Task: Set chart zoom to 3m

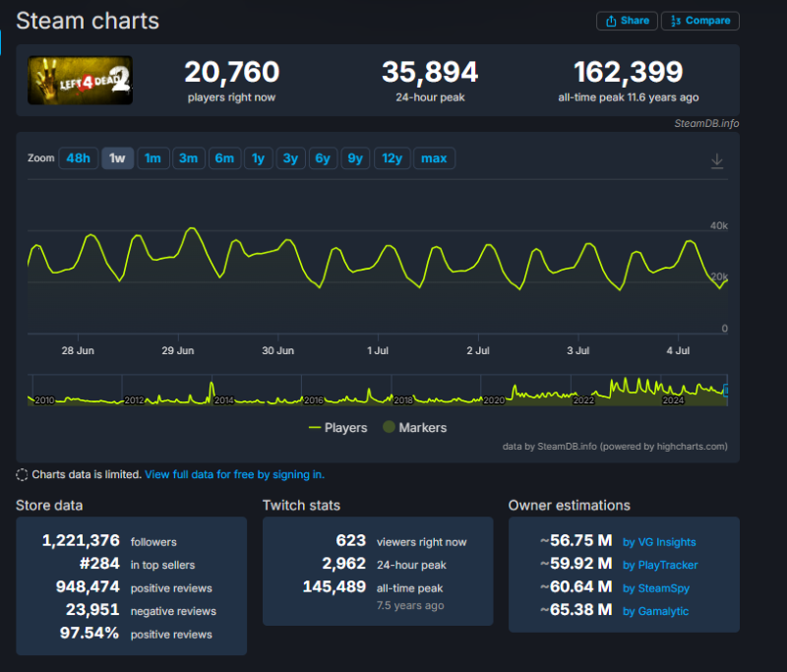Action: point(188,158)
